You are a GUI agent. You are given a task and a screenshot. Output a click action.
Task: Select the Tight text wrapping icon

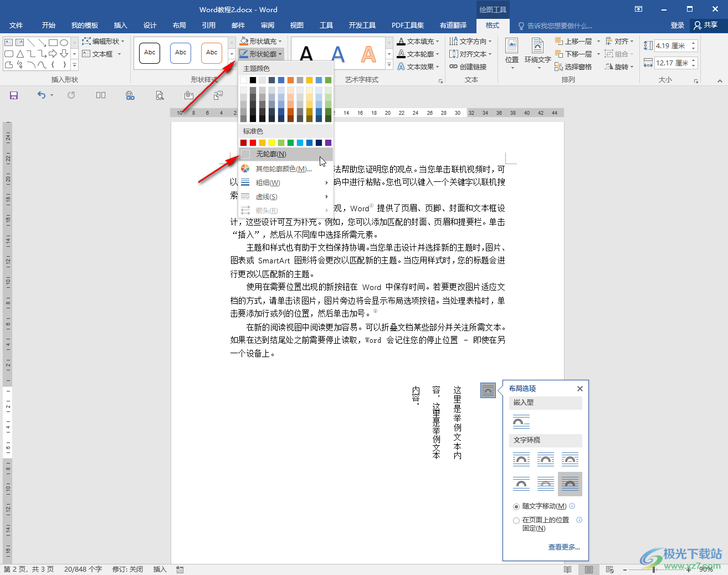(546, 459)
